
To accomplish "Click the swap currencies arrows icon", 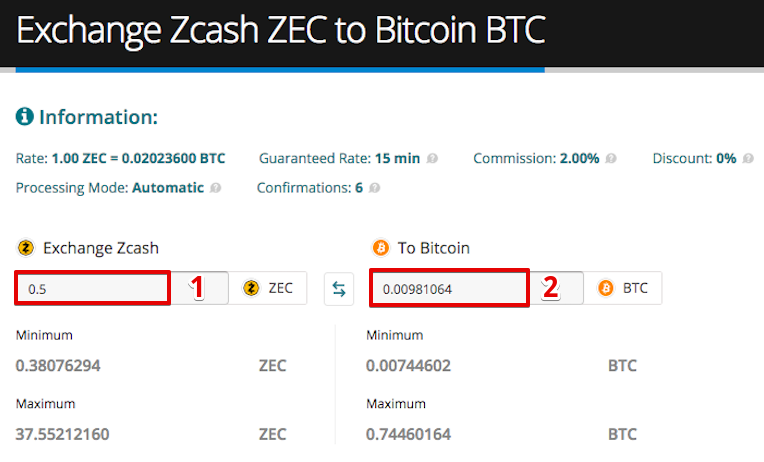I will pos(339,289).
